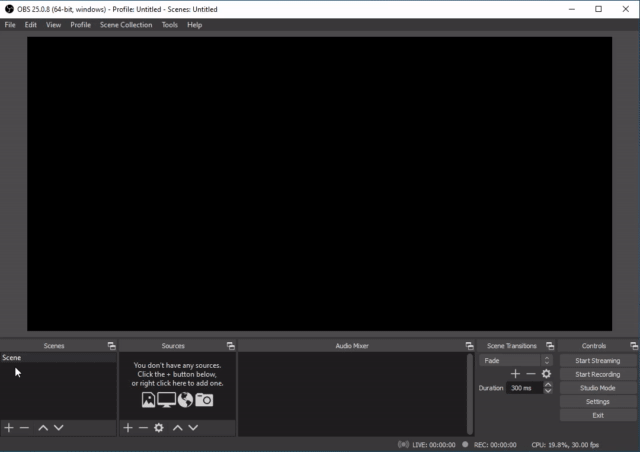Remove selected source with minus icon

click(x=143, y=428)
